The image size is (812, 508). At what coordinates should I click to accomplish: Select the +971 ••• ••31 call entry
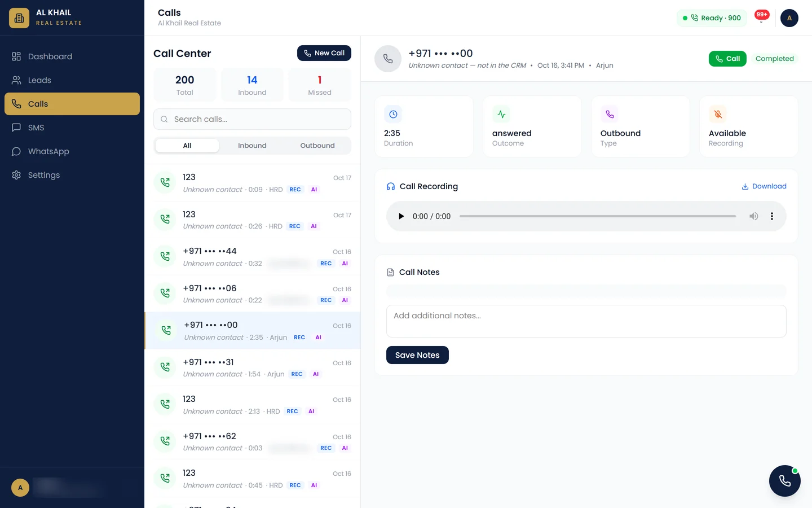tap(253, 368)
